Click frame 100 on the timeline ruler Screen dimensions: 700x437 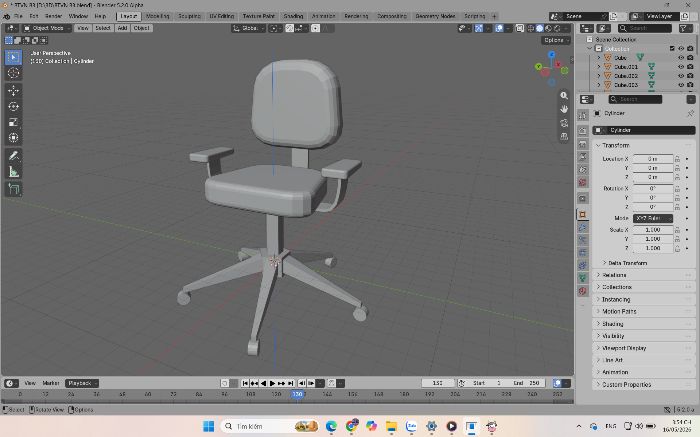tap(250, 394)
